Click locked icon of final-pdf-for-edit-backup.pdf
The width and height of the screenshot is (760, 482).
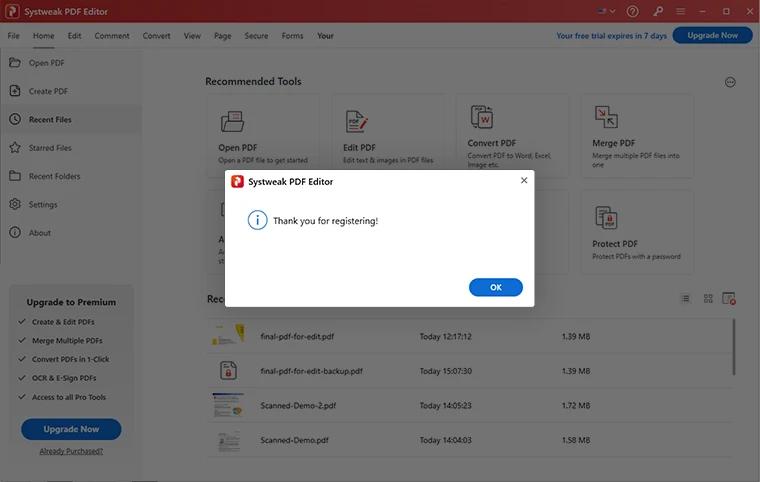tap(228, 370)
